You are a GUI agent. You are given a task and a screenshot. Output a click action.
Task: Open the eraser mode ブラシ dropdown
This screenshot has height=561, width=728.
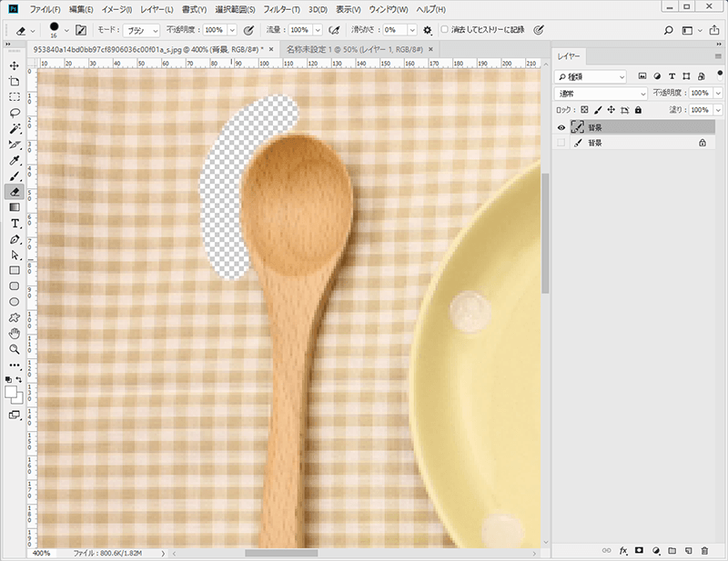pos(141,30)
